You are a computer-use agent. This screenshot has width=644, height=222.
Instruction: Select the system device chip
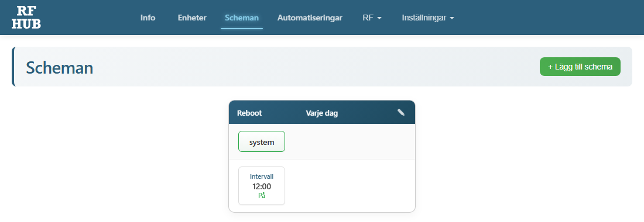(262, 141)
